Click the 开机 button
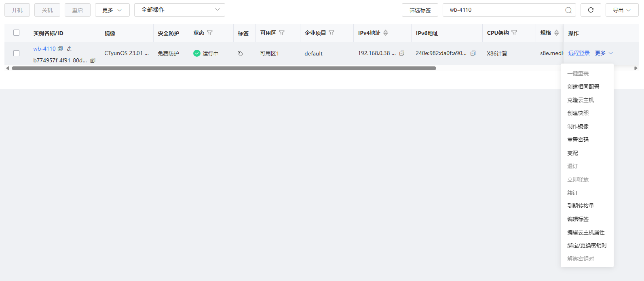644x281 pixels. point(17,10)
